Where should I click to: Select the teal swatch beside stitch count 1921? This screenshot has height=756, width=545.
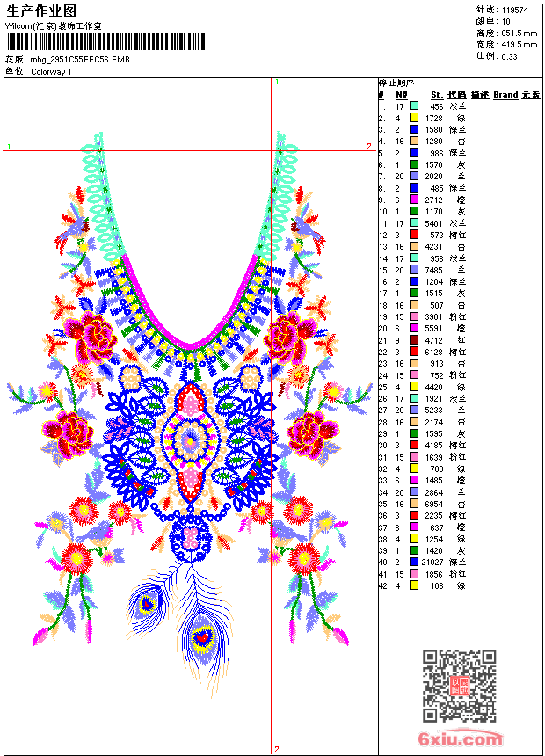tap(414, 398)
